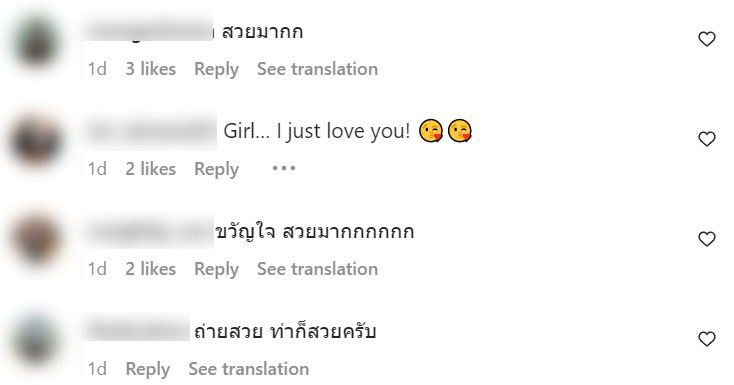Open avatar of the last commenter

click(36, 341)
